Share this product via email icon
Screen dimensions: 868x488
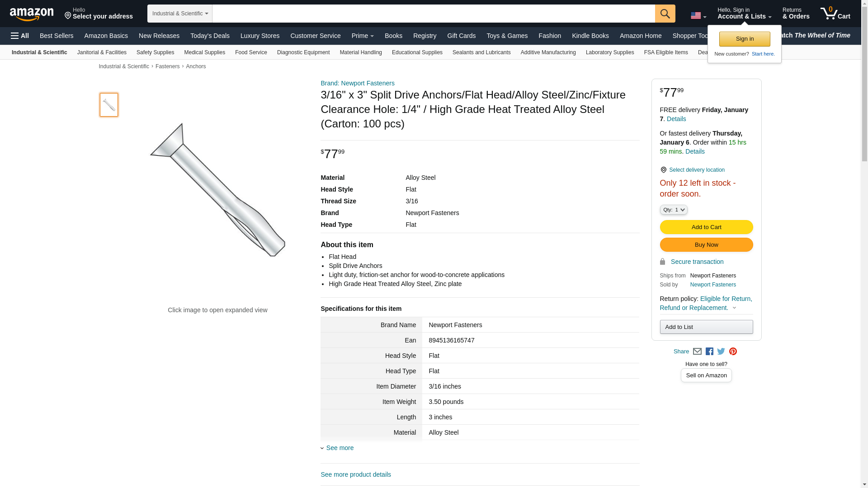[x=697, y=352]
